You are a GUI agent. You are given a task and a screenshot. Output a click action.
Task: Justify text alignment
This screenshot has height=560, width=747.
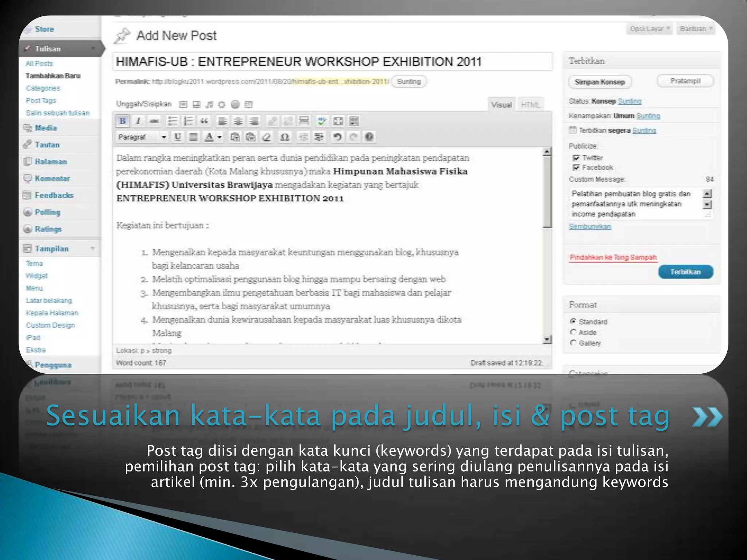point(193,137)
